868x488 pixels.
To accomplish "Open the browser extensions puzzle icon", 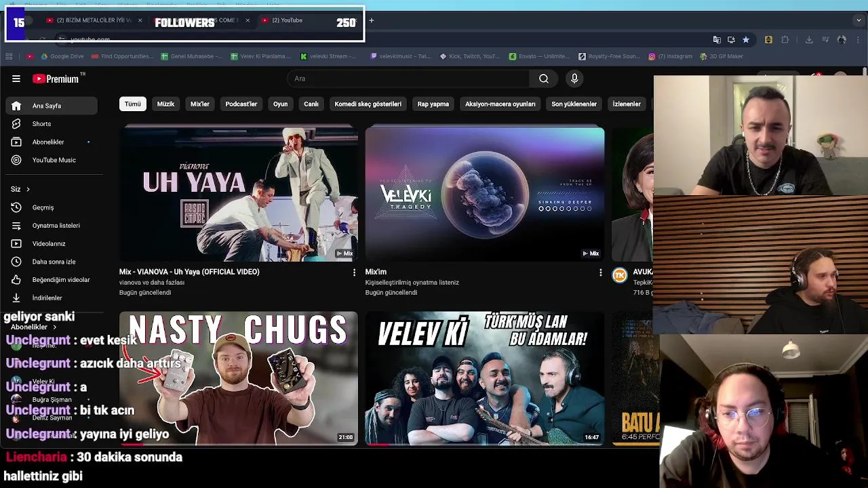I will tap(785, 40).
